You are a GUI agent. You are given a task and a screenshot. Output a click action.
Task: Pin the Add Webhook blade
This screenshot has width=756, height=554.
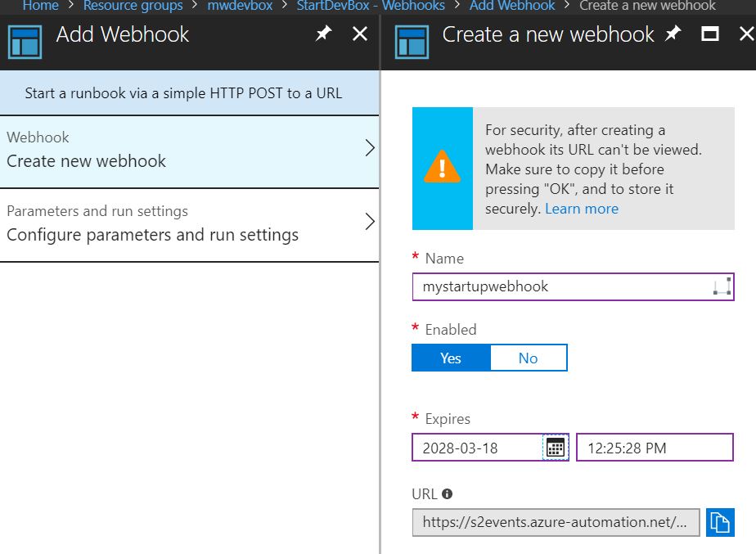click(323, 34)
